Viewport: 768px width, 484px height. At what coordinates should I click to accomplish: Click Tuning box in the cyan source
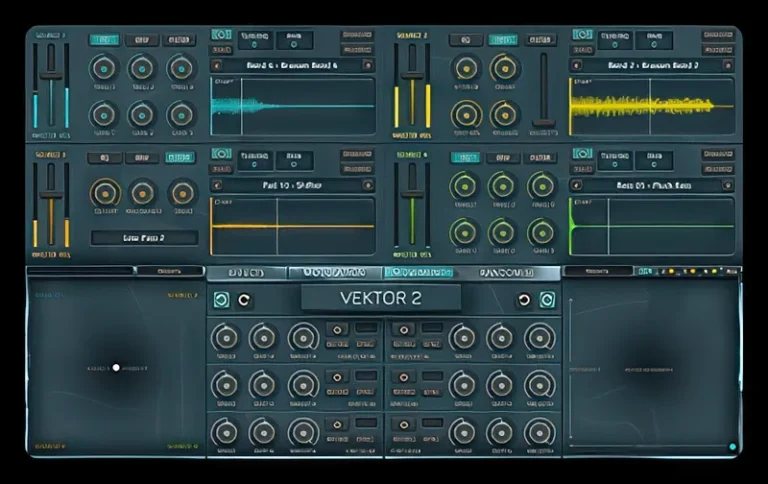(x=255, y=40)
